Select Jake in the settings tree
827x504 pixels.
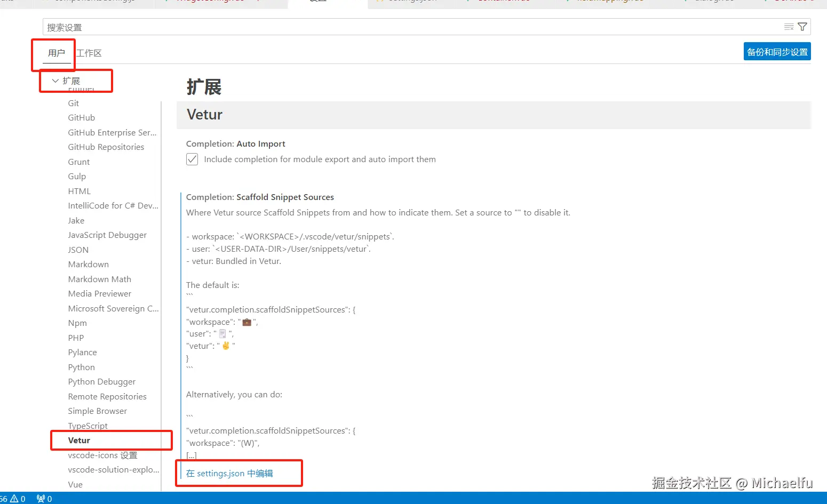[x=76, y=220]
